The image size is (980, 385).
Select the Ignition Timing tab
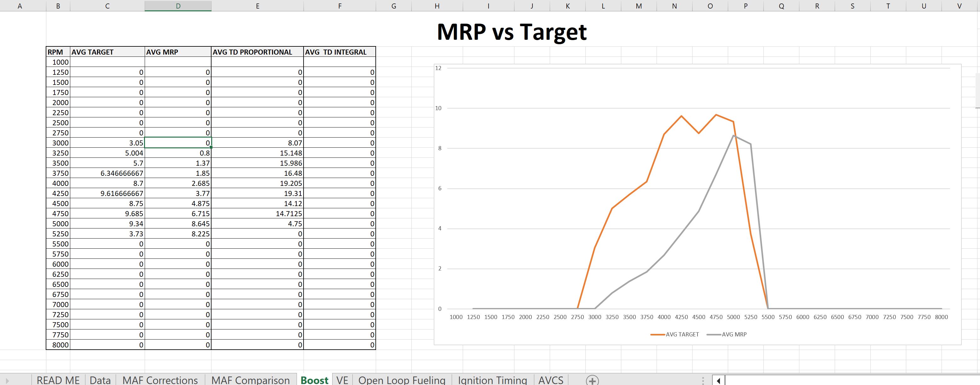tap(492, 380)
